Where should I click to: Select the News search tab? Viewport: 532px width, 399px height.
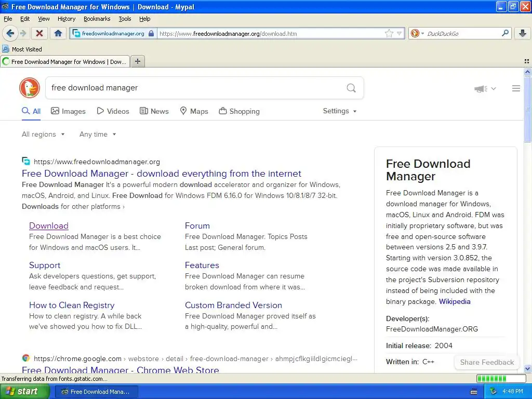[x=154, y=111]
